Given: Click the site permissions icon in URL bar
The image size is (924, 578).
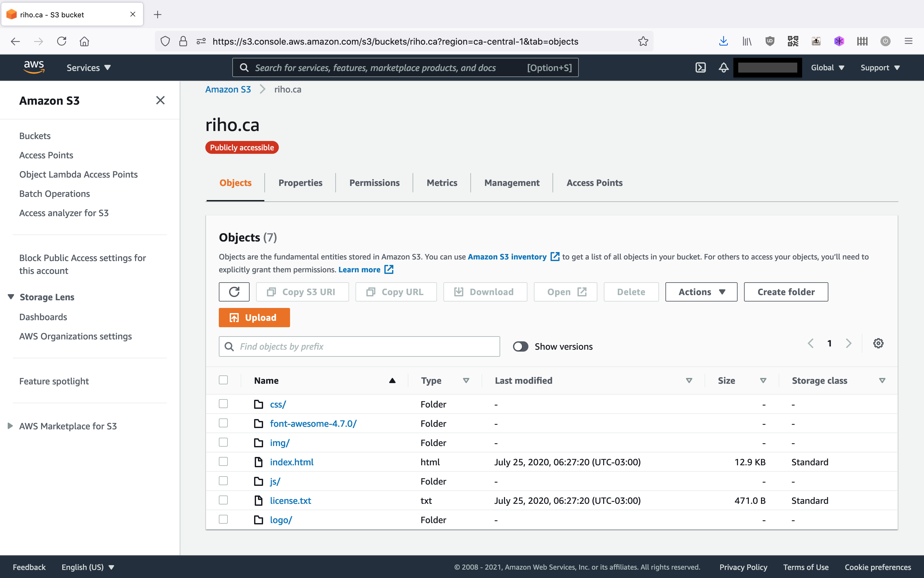Looking at the screenshot, I should pyautogui.click(x=201, y=41).
